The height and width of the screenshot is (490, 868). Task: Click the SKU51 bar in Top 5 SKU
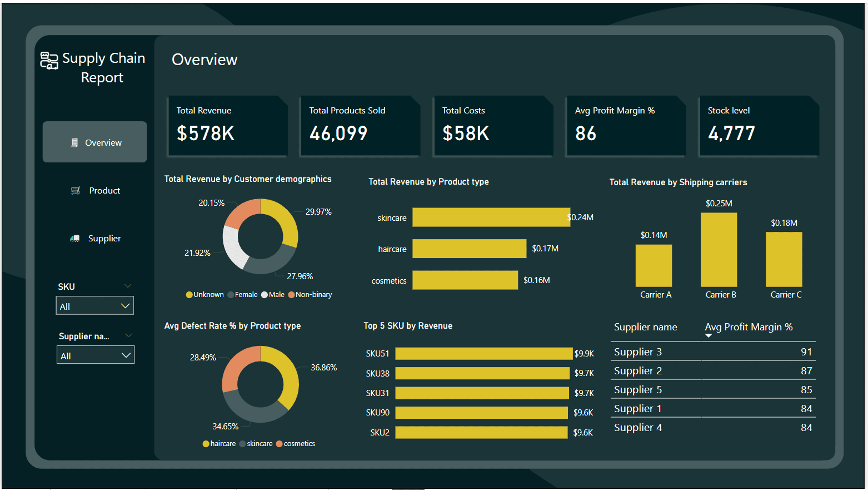click(483, 354)
